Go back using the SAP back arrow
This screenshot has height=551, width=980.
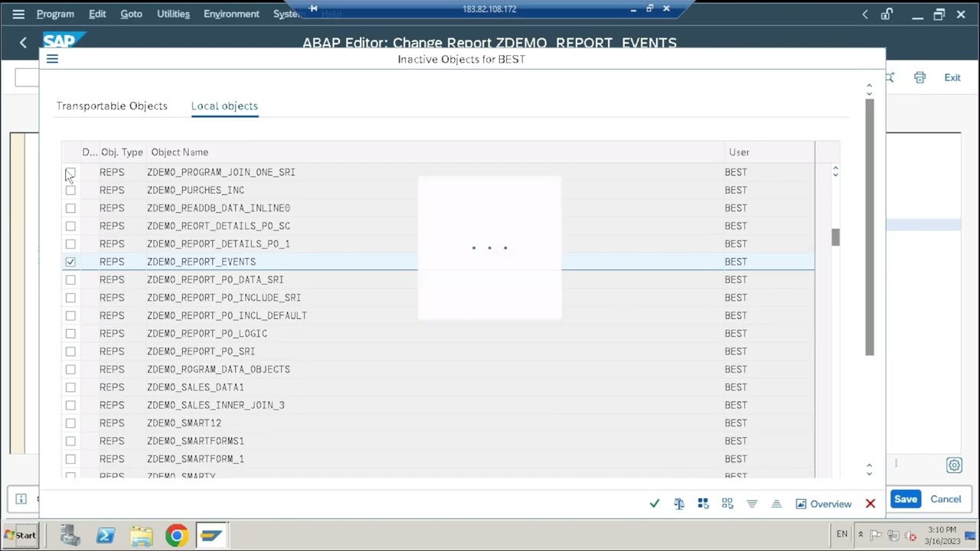[23, 43]
